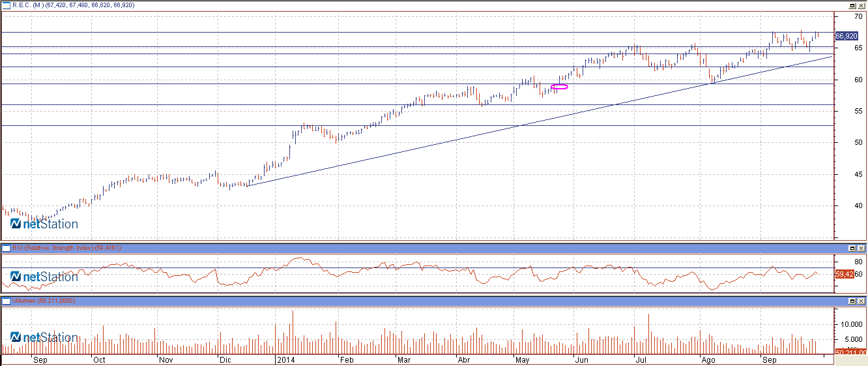Close the Volumen panel
The width and height of the screenshot is (868, 366).
point(861,301)
